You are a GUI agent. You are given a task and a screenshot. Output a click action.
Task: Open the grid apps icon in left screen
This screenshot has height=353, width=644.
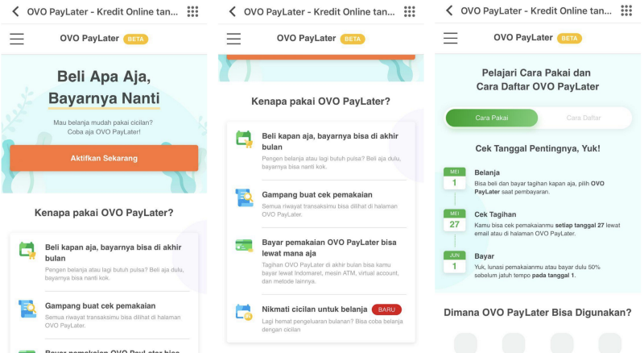(x=192, y=11)
